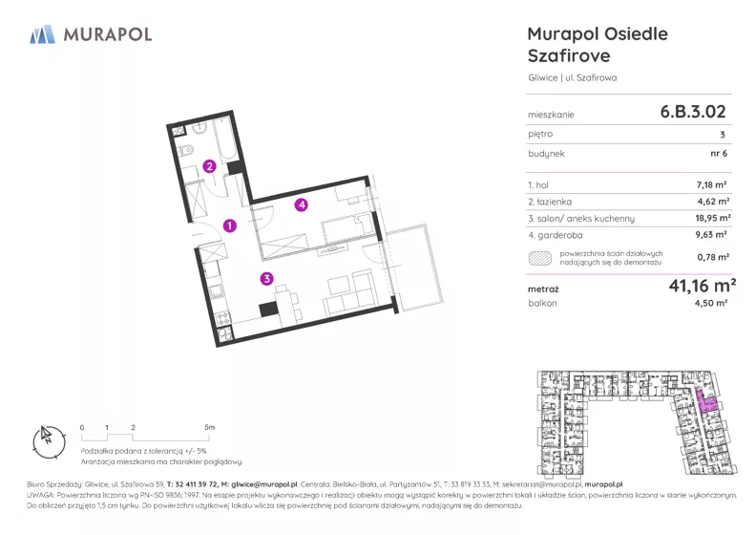
Task: Click the 'metraż' label
Action: pos(543,289)
